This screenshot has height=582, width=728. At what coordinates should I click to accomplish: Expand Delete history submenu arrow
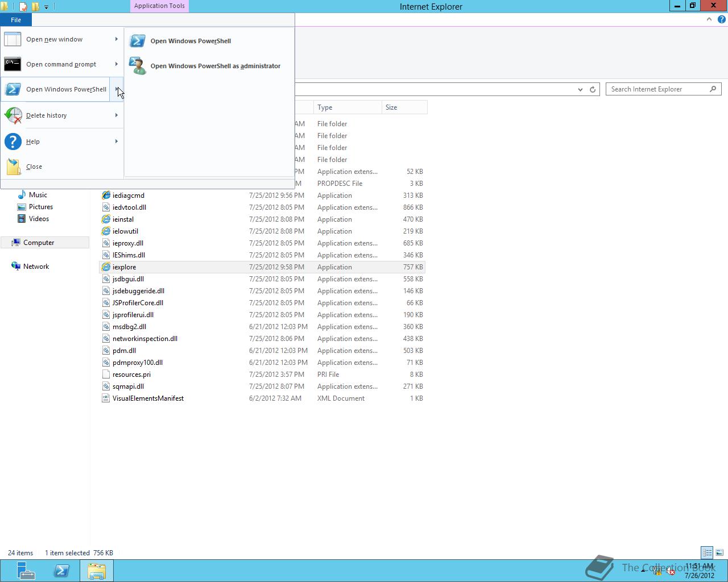(x=116, y=115)
